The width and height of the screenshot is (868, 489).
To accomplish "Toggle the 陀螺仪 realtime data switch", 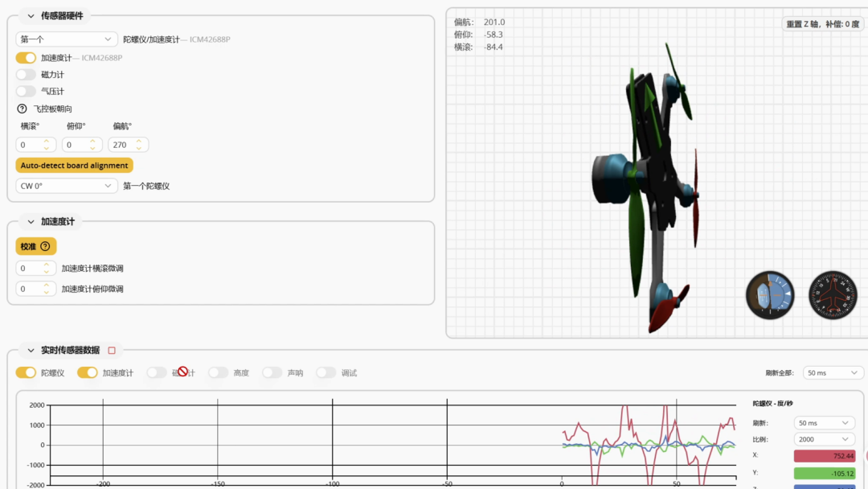I will pos(26,372).
